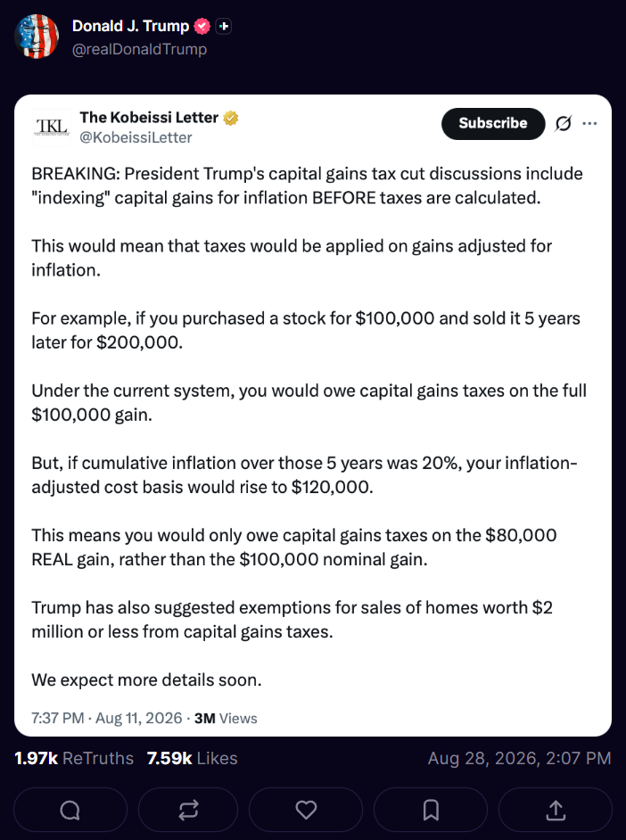ReTruth this post using the arrows icon
The height and width of the screenshot is (840, 626).
click(188, 810)
